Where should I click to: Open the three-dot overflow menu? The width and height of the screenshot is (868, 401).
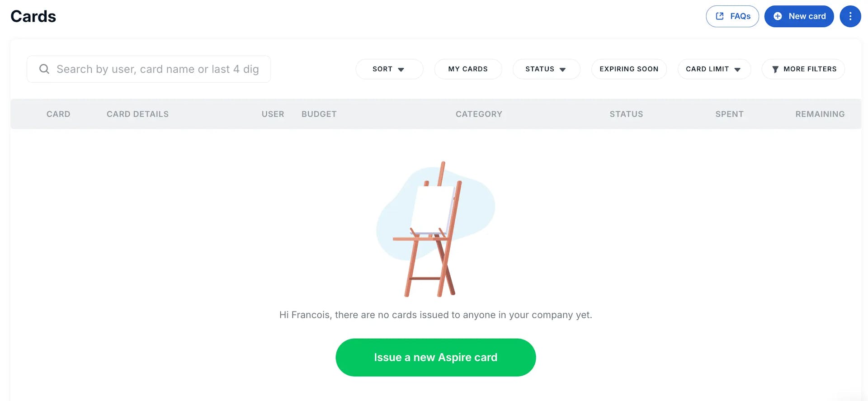[851, 16]
